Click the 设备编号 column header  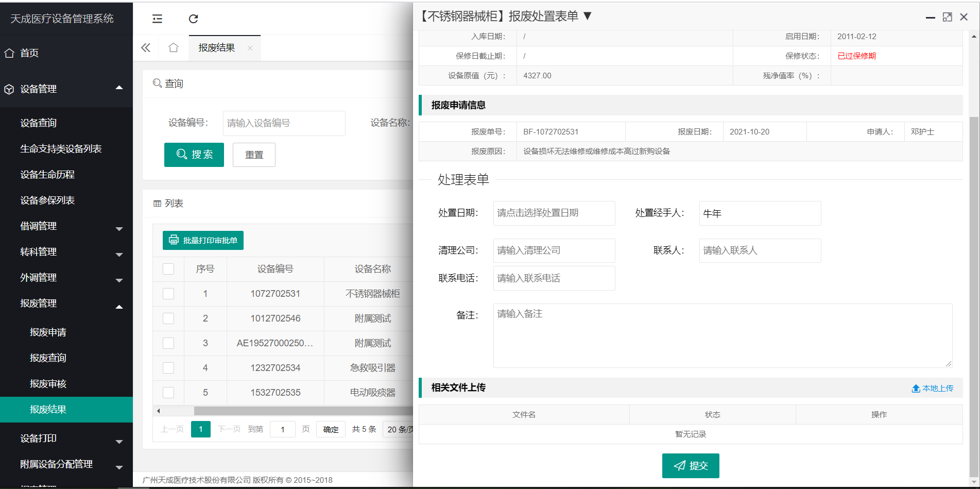[276, 269]
